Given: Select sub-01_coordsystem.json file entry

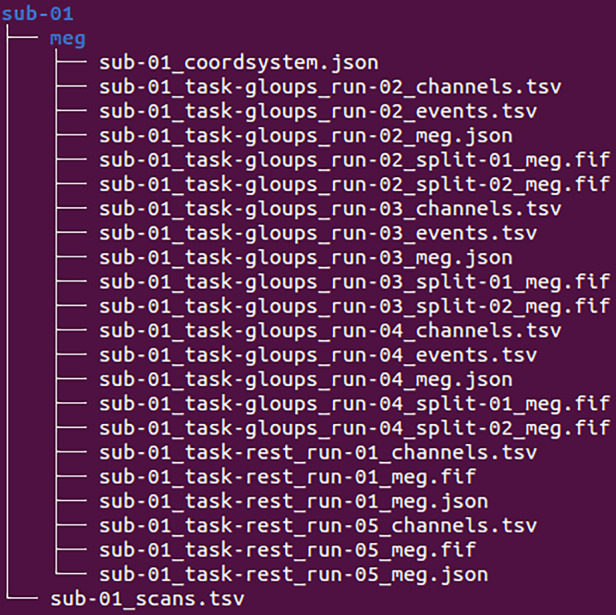Looking at the screenshot, I should (x=239, y=63).
